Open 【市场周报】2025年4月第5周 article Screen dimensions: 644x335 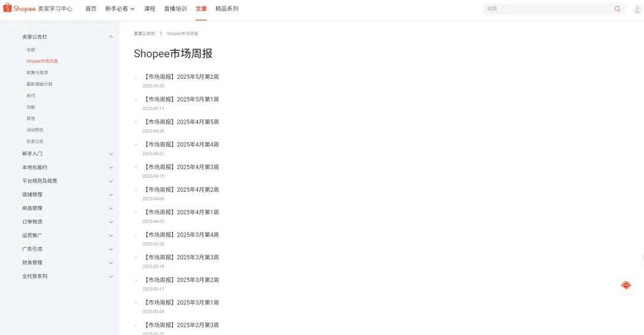pos(181,122)
